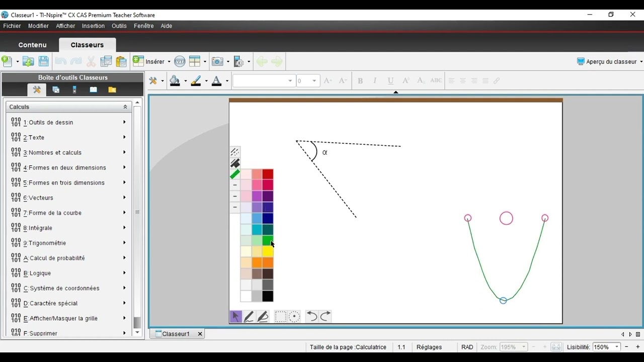
Task: Click the toolbox panel scroll down arrow
Action: click(x=137, y=332)
